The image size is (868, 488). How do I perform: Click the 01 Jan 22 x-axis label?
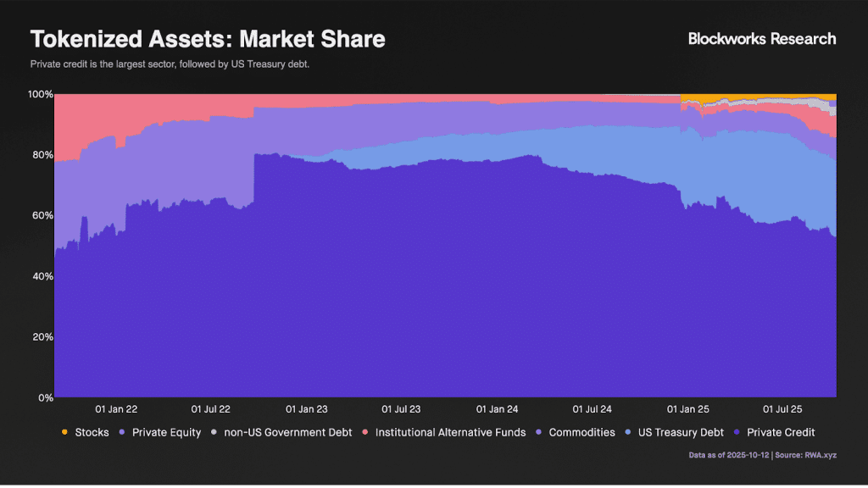tap(116, 409)
